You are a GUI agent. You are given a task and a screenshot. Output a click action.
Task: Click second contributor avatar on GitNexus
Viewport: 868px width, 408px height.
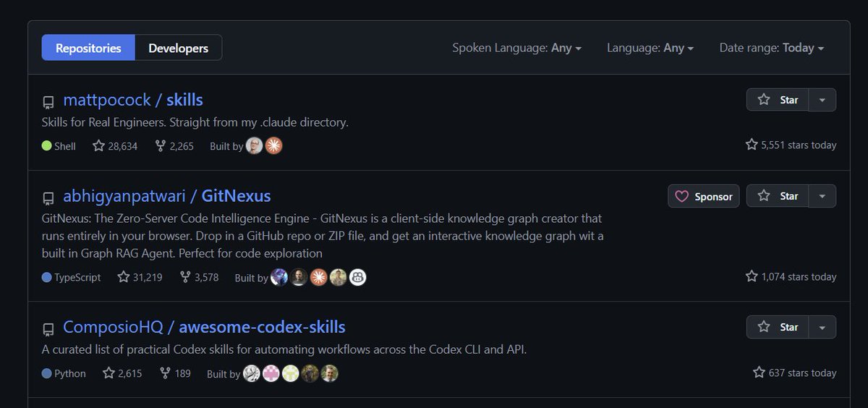pos(299,277)
